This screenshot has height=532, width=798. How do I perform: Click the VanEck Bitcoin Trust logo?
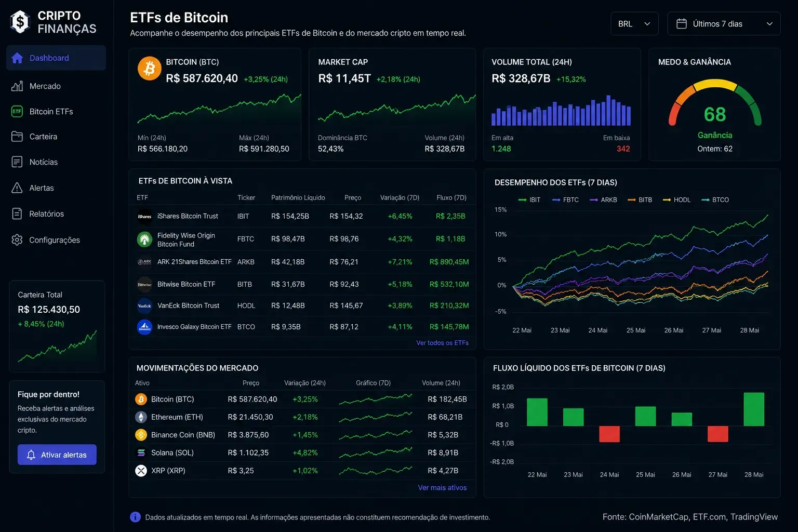pos(144,305)
